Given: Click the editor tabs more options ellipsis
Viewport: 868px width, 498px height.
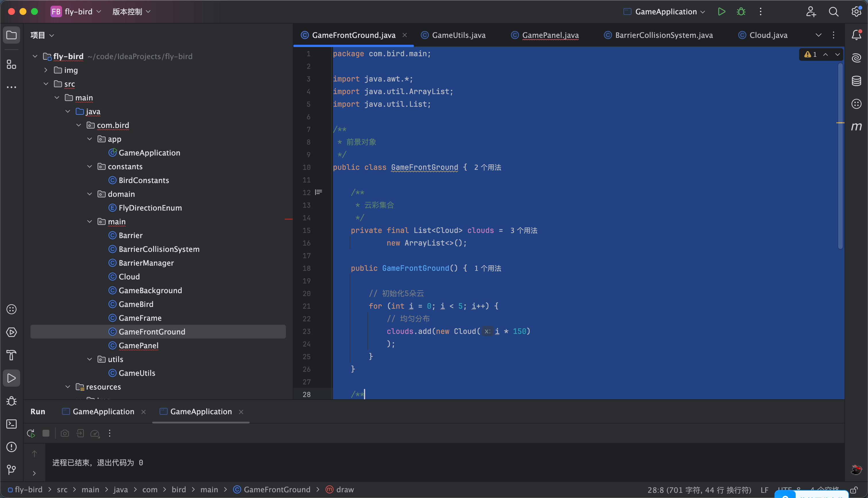Looking at the screenshot, I should click(x=834, y=35).
